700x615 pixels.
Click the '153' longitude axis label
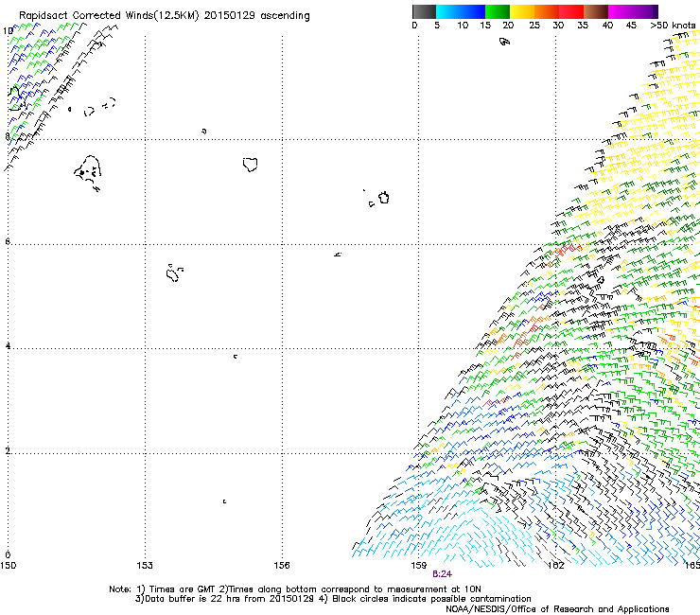point(145,566)
